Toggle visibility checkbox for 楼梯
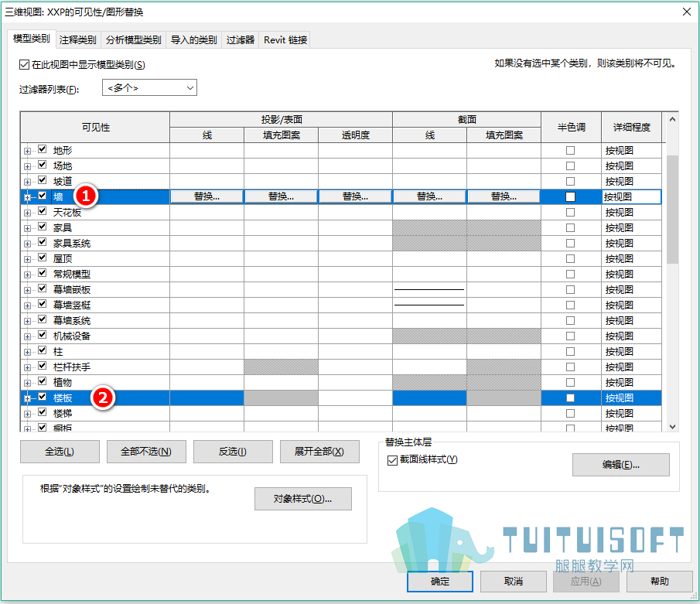 click(43, 412)
